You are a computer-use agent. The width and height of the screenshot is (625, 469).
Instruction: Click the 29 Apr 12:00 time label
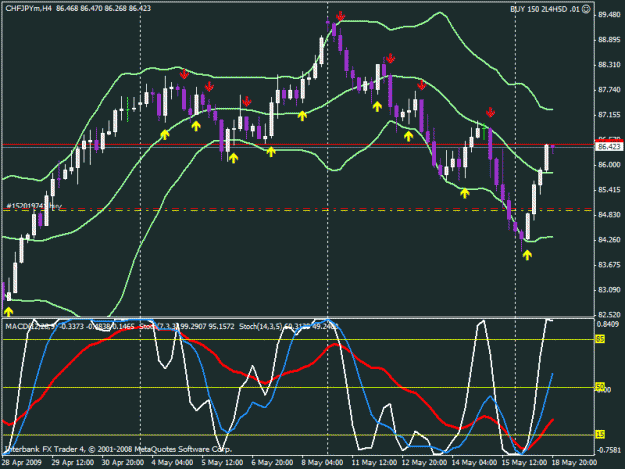tap(73, 463)
